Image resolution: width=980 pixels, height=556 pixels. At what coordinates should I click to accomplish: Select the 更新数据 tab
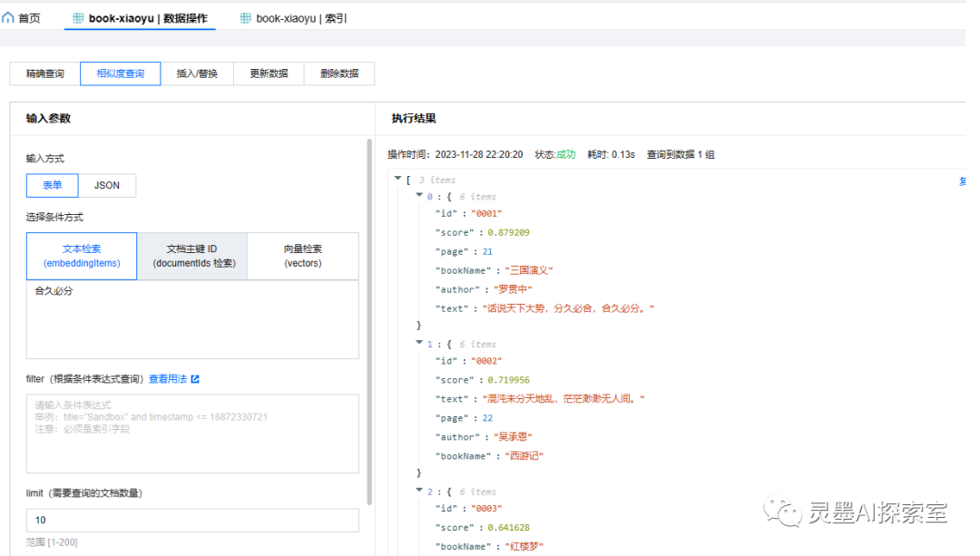(x=269, y=73)
